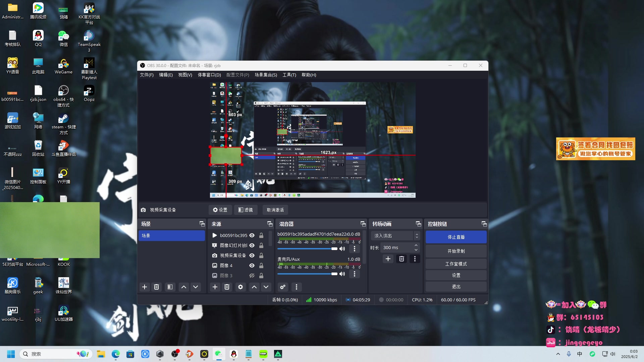Decrease the transition duration with down arrow
The height and width of the screenshot is (362, 644).
[416, 250]
